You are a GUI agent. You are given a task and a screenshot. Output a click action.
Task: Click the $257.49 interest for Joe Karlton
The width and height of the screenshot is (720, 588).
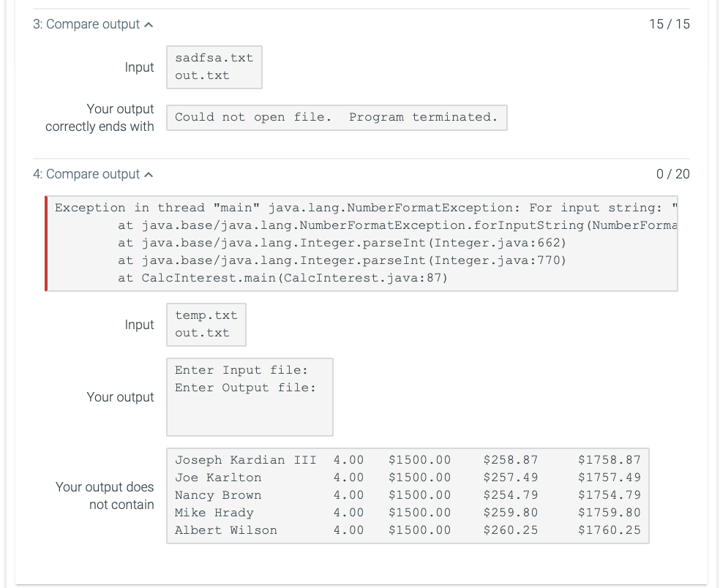[x=511, y=478]
